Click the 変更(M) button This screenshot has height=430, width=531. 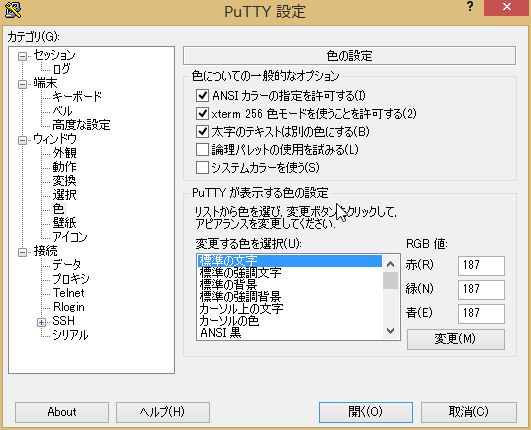pos(455,339)
